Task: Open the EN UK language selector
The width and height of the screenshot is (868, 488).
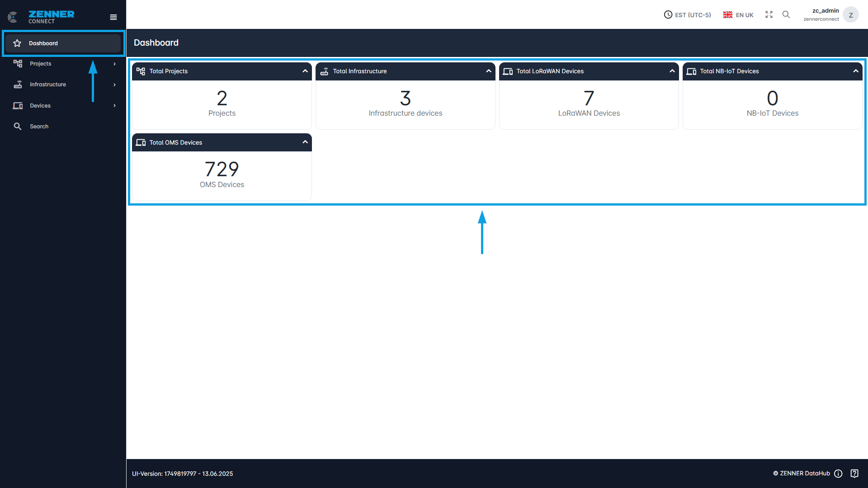Action: pos(738,14)
